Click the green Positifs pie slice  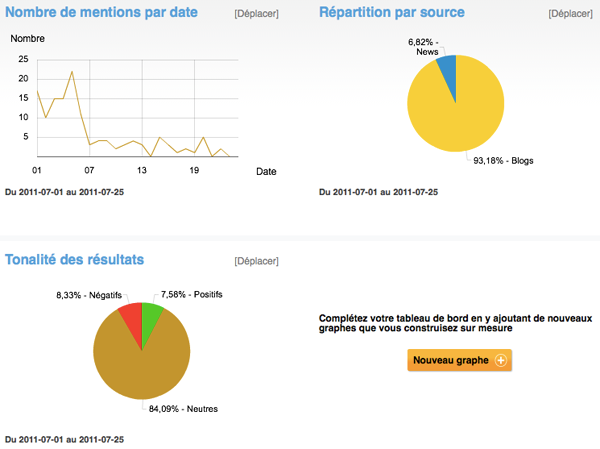click(150, 317)
